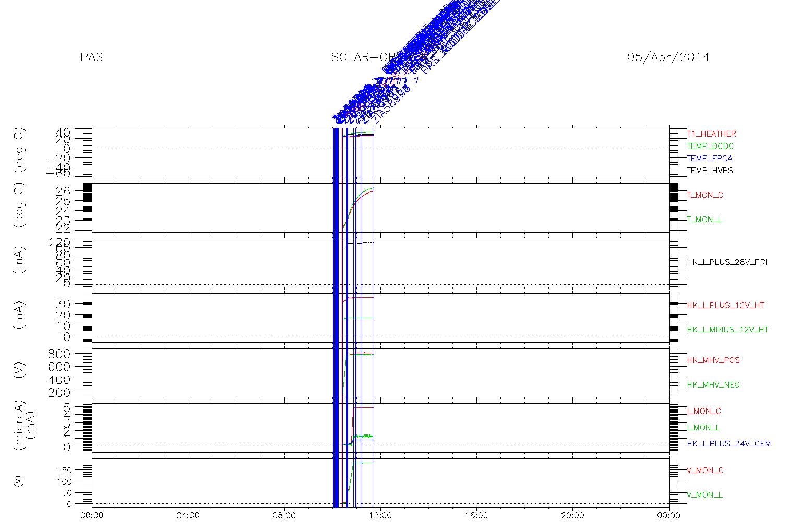Click the V_MON_L legend label
Screen dimensions: 789x532
704,495
